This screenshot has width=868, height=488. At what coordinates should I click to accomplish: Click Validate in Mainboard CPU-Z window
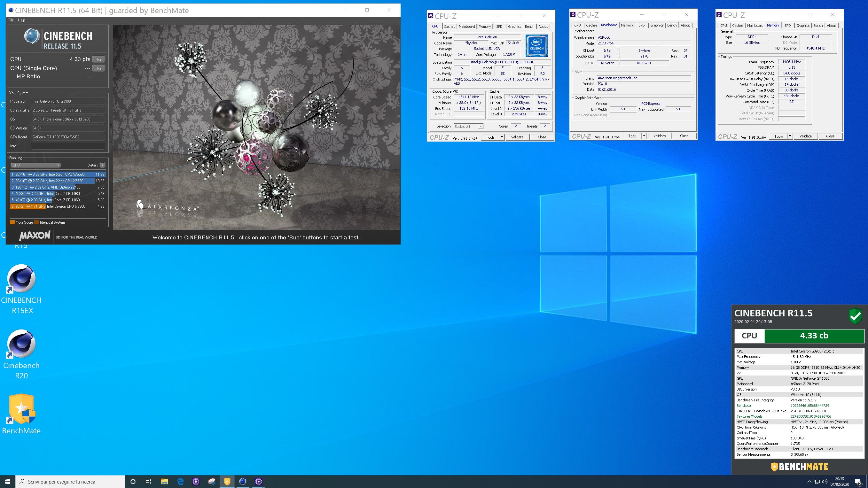tap(660, 136)
